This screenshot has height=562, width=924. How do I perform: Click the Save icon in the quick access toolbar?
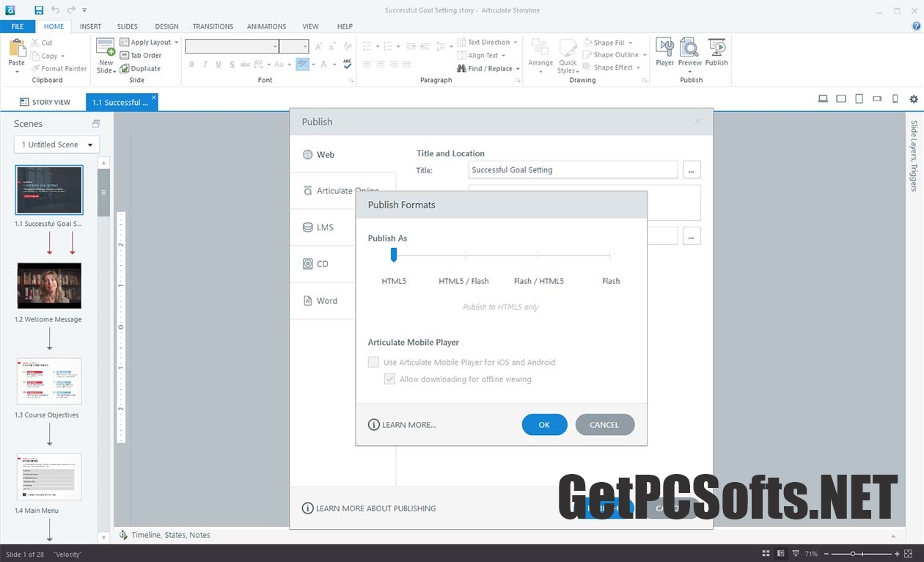coord(39,10)
